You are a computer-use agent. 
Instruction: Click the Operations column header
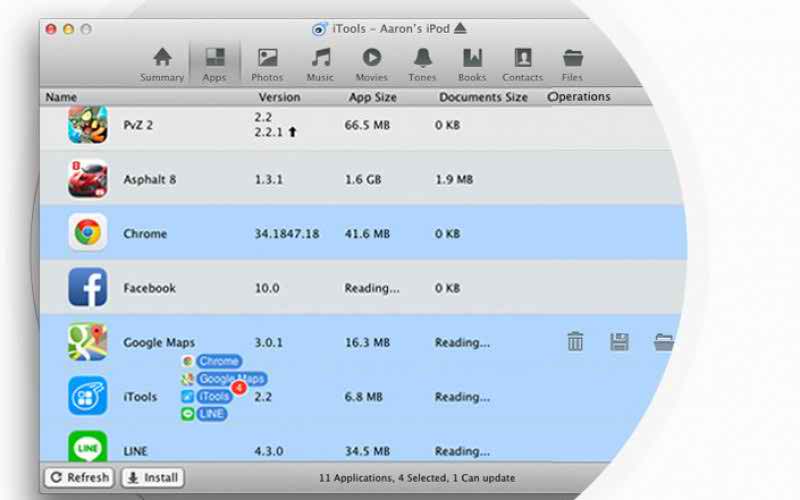(x=579, y=96)
